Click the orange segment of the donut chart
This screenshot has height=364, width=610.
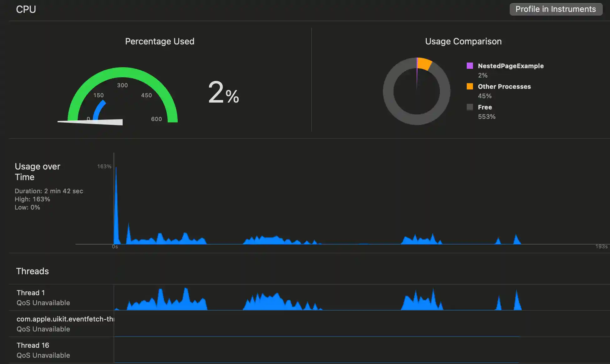coord(424,63)
